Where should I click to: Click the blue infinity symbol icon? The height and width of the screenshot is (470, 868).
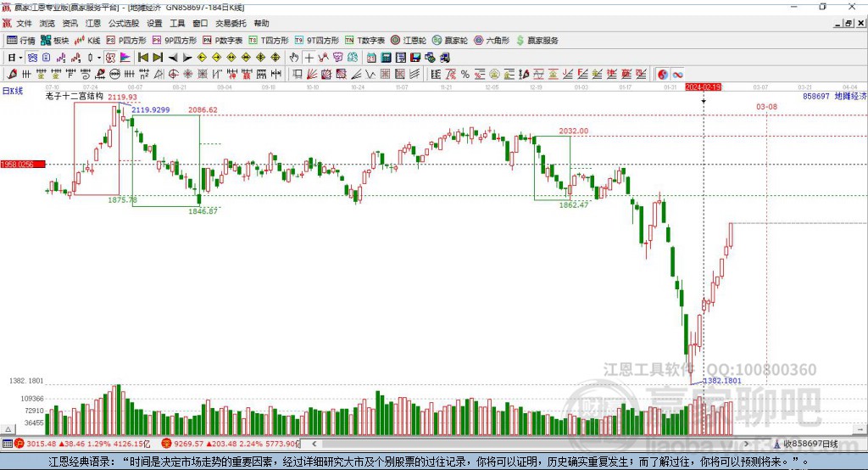click(677, 75)
